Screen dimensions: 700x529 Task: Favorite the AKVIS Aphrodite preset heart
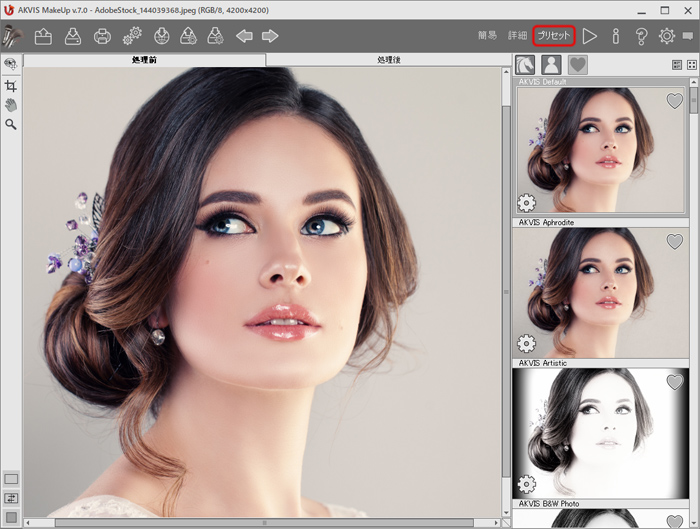coord(675,242)
